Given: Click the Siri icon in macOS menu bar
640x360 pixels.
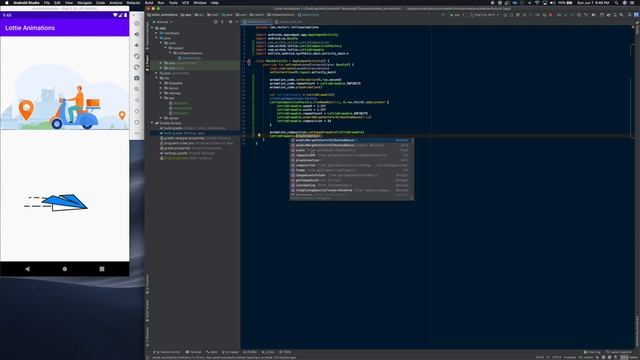Looking at the screenshot, I should [624, 2].
